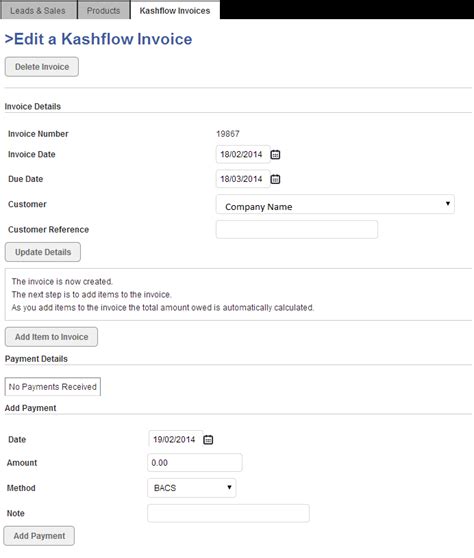Click the Invoice Number label
The height and width of the screenshot is (558, 474).
[38, 134]
